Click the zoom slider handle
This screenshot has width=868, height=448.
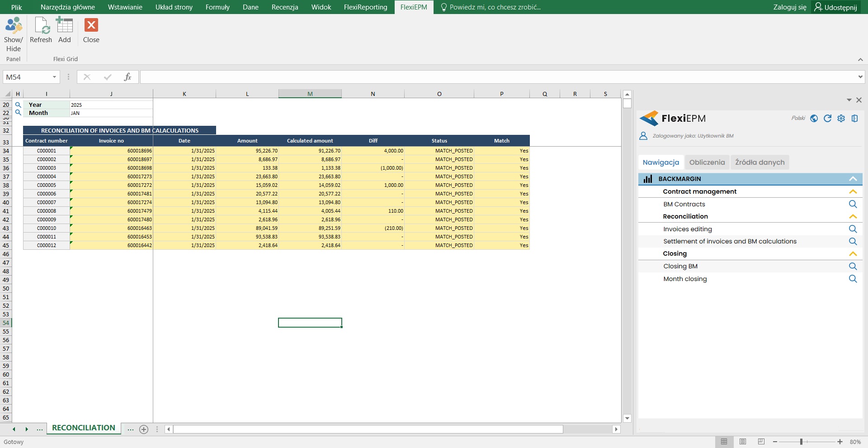coord(801,442)
